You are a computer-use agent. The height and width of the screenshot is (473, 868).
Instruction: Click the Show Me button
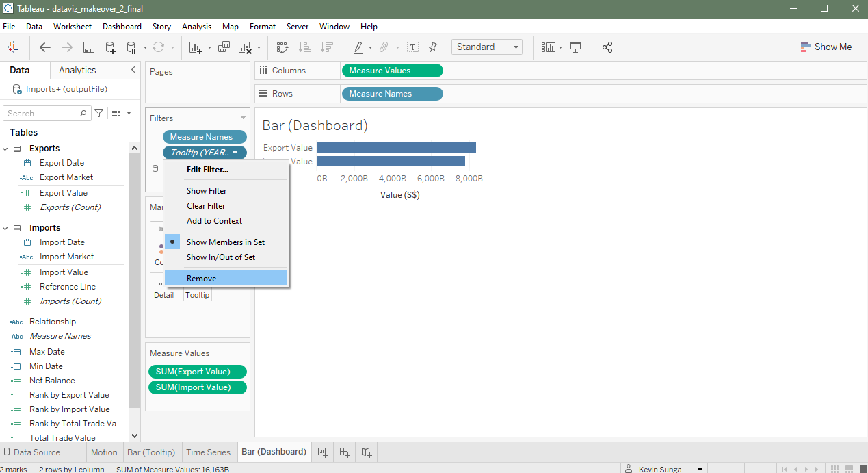(x=826, y=47)
